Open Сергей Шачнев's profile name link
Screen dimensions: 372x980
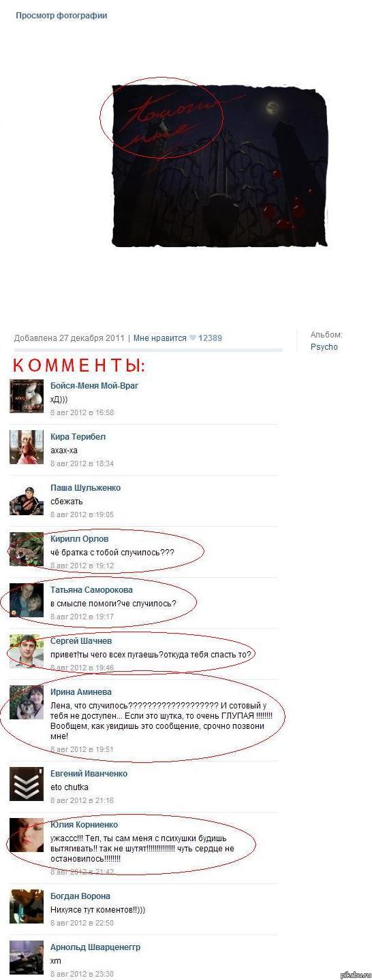pyautogui.click(x=81, y=641)
